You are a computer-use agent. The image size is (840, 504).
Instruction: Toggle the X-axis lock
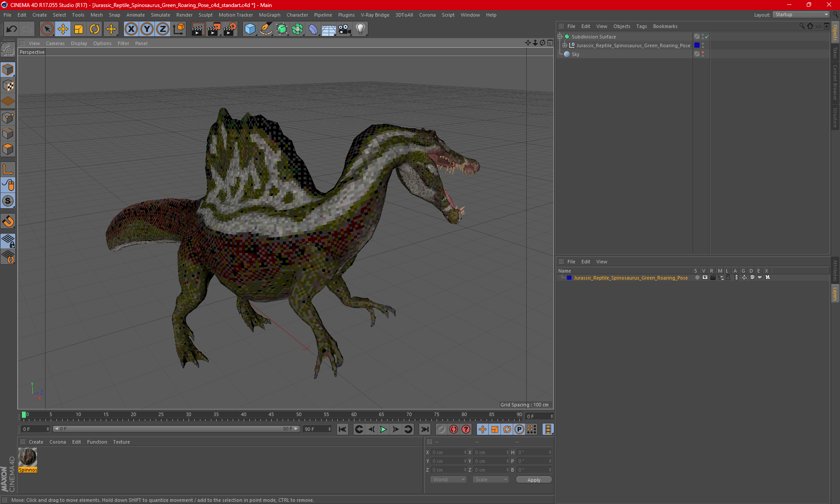pyautogui.click(x=131, y=29)
